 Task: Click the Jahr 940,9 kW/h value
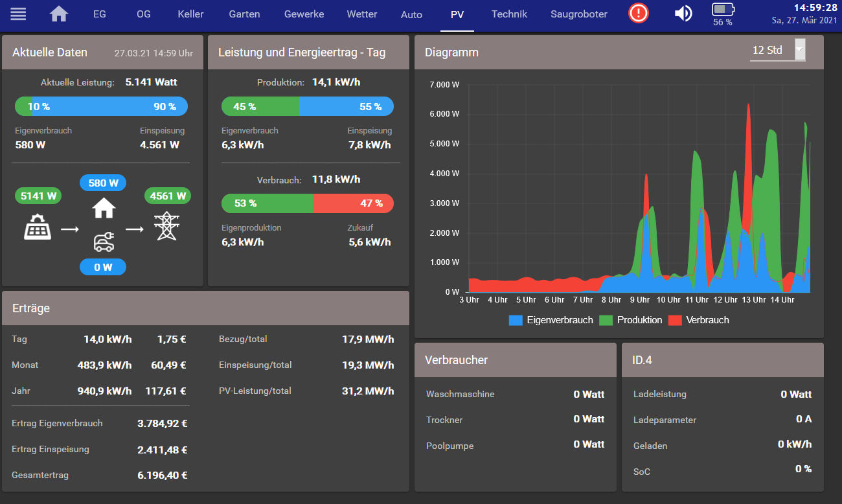pos(104,391)
